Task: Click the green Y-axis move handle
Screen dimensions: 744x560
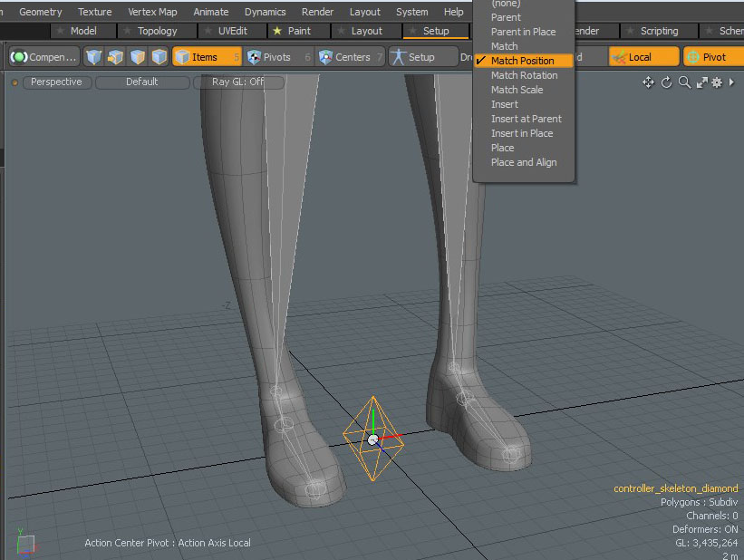Action: 373,420
